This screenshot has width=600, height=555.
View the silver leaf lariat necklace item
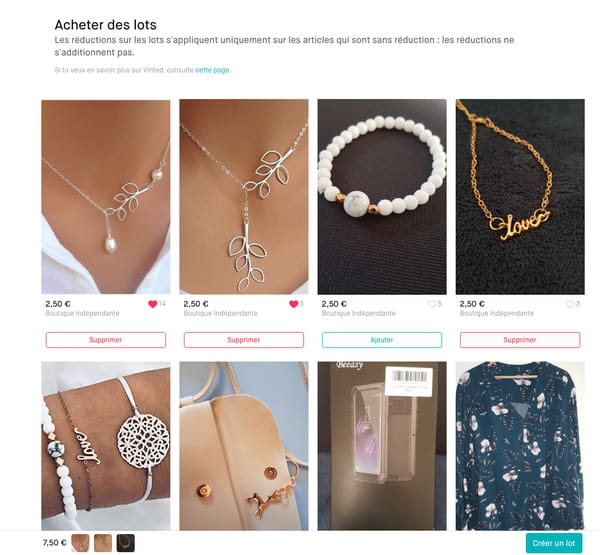point(244,197)
